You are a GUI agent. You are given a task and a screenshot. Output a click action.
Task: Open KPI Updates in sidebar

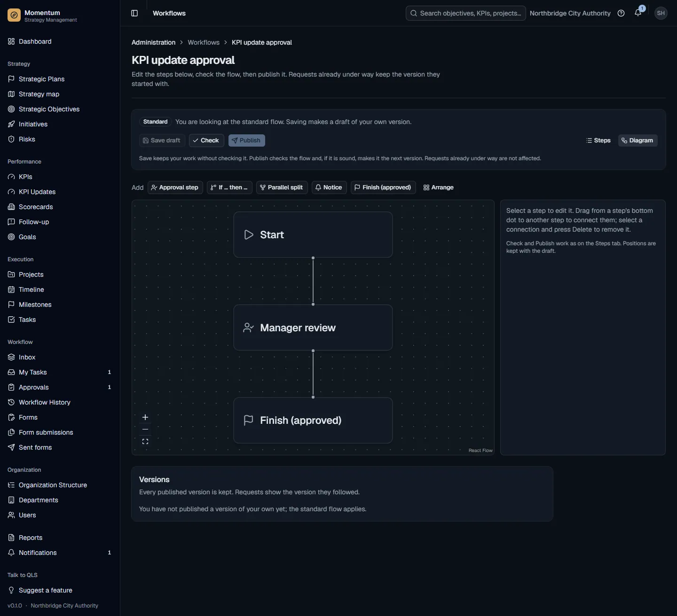click(x=60, y=192)
